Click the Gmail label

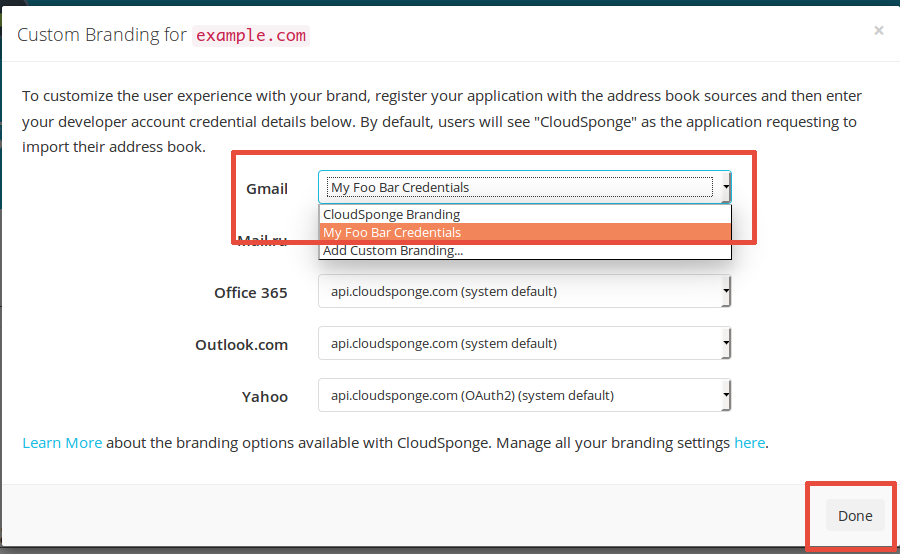coord(267,189)
